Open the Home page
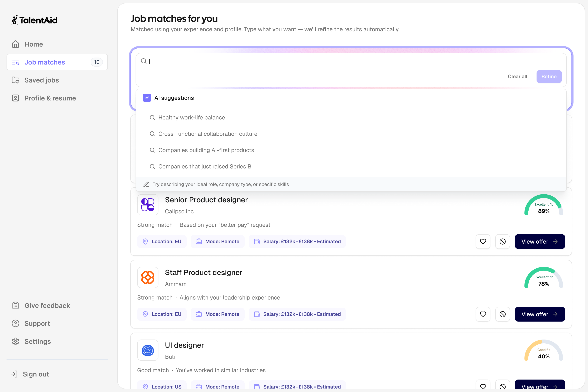This screenshot has height=392, width=588. click(33, 44)
